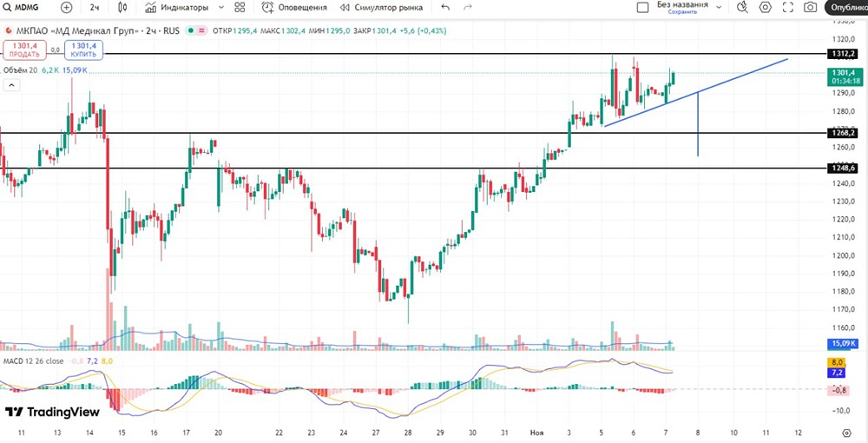The image size is (868, 443).
Task: Select the blue ascending trendline
Action: pos(696,92)
